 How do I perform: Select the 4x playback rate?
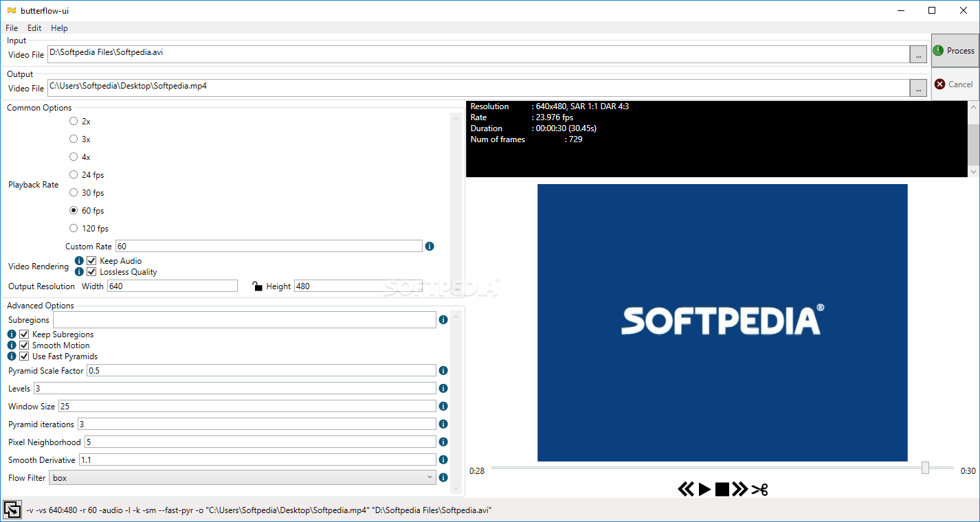click(74, 157)
